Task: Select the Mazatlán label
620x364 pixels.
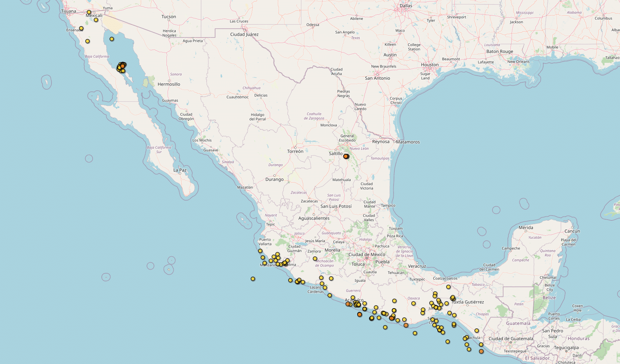Action: [245, 187]
